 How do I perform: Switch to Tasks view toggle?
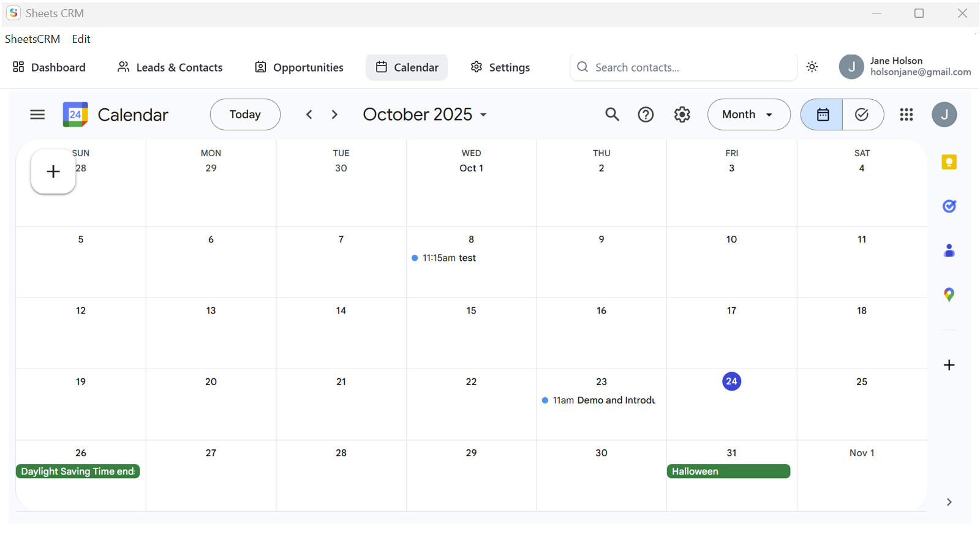click(x=862, y=114)
